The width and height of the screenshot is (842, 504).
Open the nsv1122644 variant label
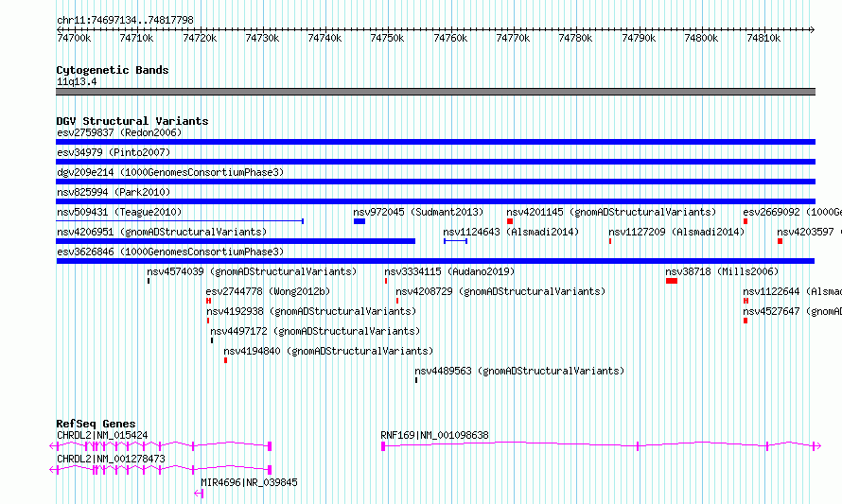[792, 291]
